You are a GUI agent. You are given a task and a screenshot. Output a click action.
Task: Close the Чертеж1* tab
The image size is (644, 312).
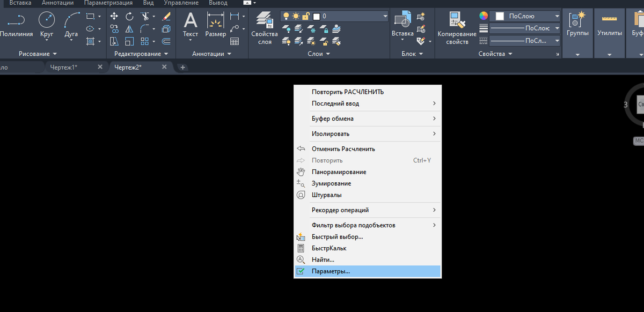[x=100, y=67]
